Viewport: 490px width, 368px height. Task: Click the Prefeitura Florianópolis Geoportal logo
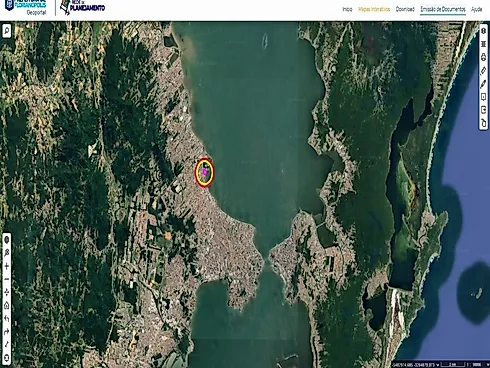pyautogui.click(x=26, y=7)
